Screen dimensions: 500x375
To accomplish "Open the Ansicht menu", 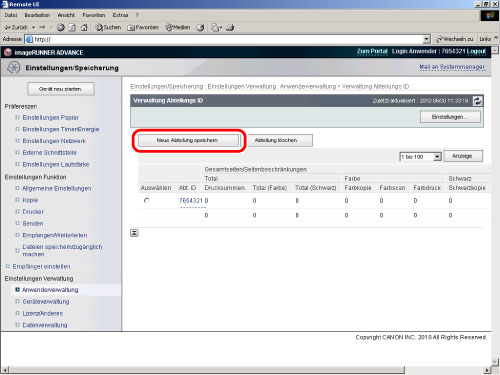I will click(x=66, y=15).
